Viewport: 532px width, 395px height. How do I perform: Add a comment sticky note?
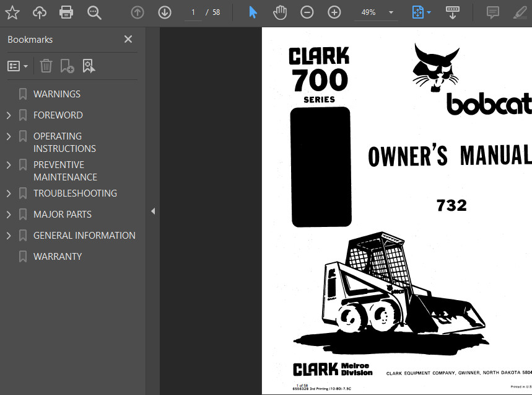[x=492, y=12]
